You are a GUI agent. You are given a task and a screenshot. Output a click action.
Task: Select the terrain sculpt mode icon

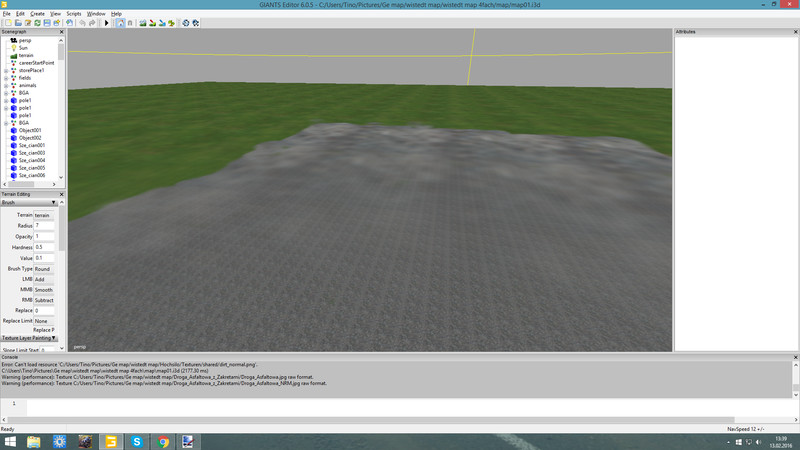coord(143,22)
